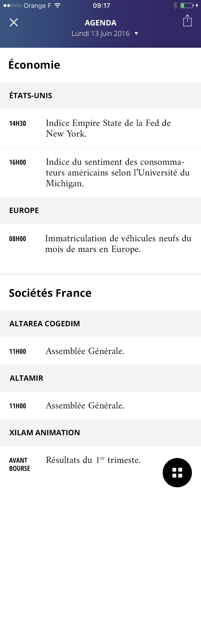
Task: Open Altamir Assemblée Générale entry
Action: point(85,405)
